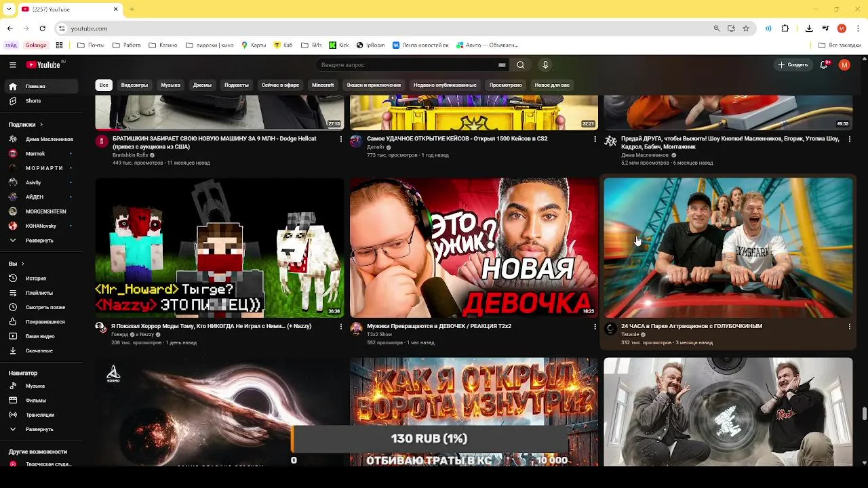Open more options for Мужики Превращаются video
Screen dimensions: 868x488
[595, 327]
